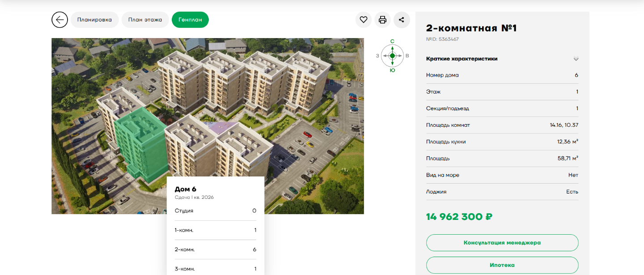Select the 2-комн. row in popup
The image size is (644, 275).
(216, 249)
